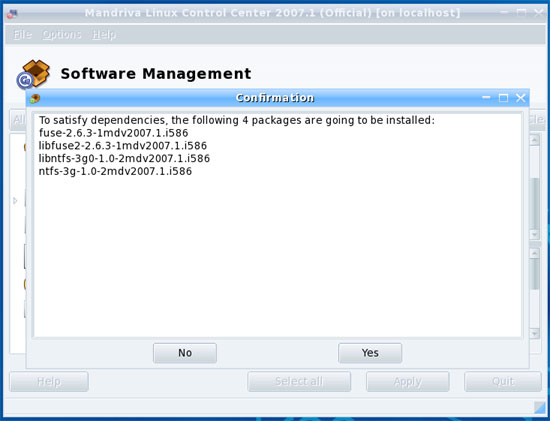The width and height of the screenshot is (550, 421).
Task: Click the bottom-left Help button
Action: [49, 381]
